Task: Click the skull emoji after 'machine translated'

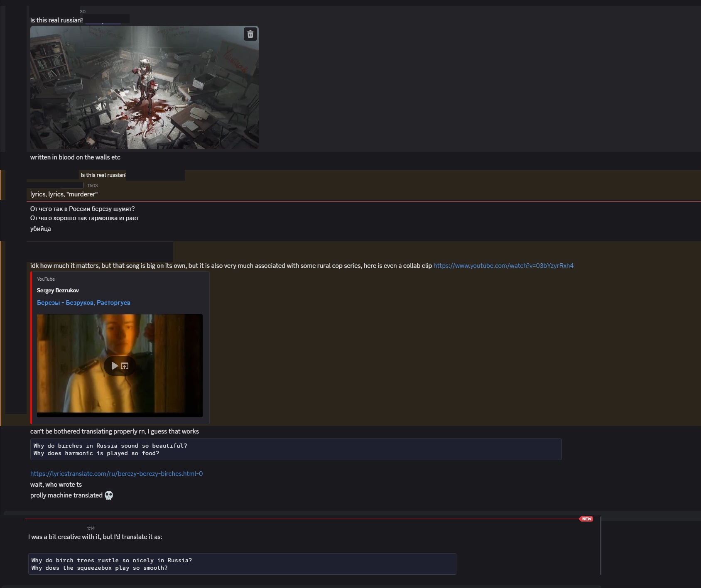Action: pos(109,495)
